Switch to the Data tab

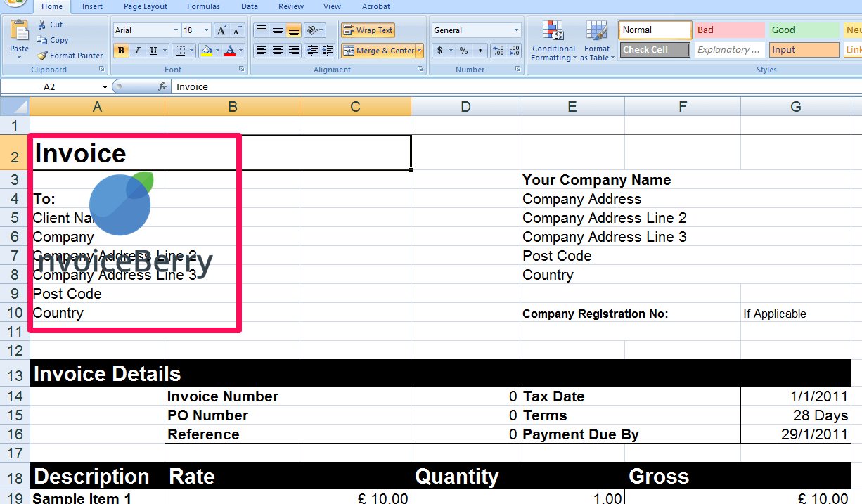click(249, 6)
